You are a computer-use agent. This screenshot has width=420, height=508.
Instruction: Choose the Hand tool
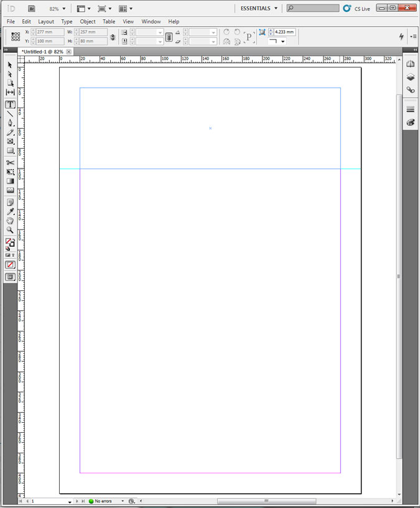point(11,221)
